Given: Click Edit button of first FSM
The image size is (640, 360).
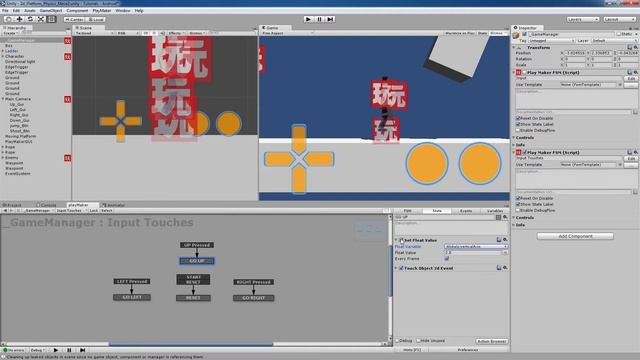Looking at the screenshot, I should (631, 78).
